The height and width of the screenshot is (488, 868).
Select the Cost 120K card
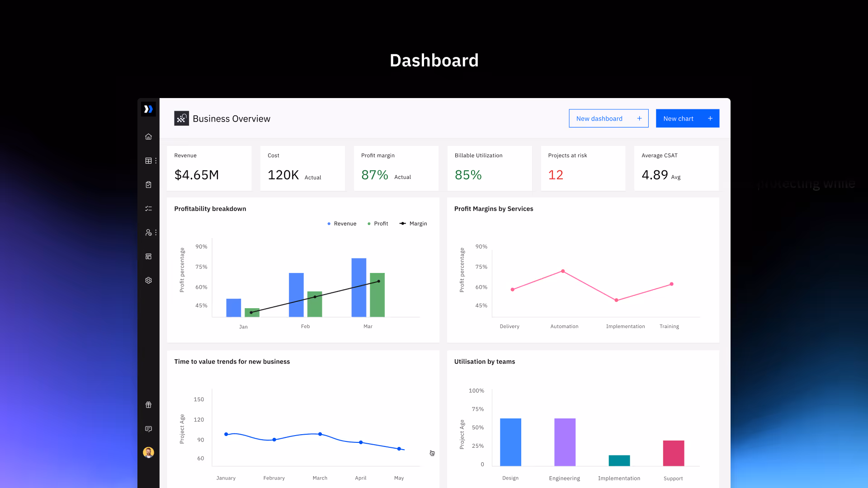[x=302, y=168]
